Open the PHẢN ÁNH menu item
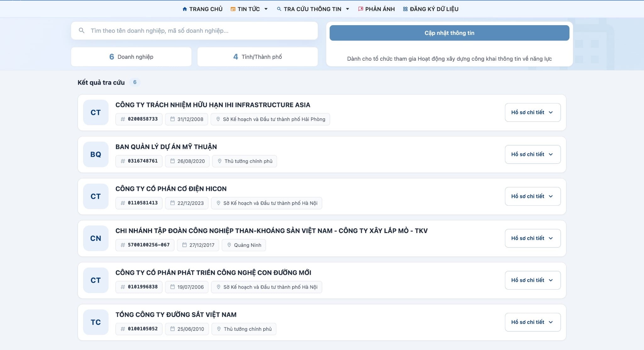The width and height of the screenshot is (644, 350). [x=376, y=9]
